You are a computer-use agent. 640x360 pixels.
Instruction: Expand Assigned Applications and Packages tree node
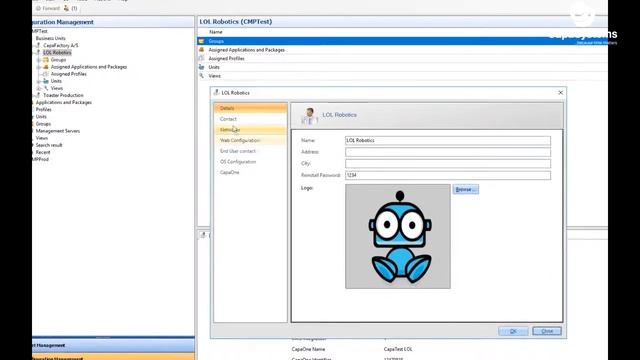click(x=39, y=67)
